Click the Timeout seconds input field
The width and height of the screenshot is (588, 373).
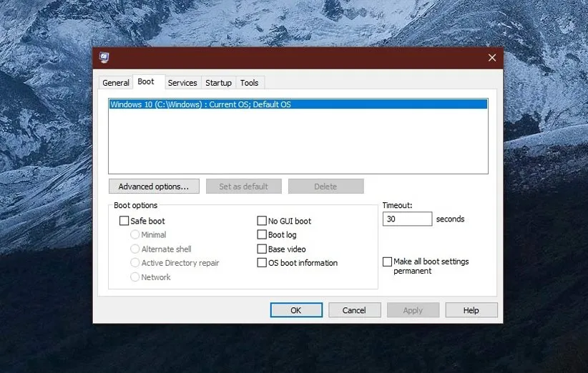pyautogui.click(x=407, y=219)
